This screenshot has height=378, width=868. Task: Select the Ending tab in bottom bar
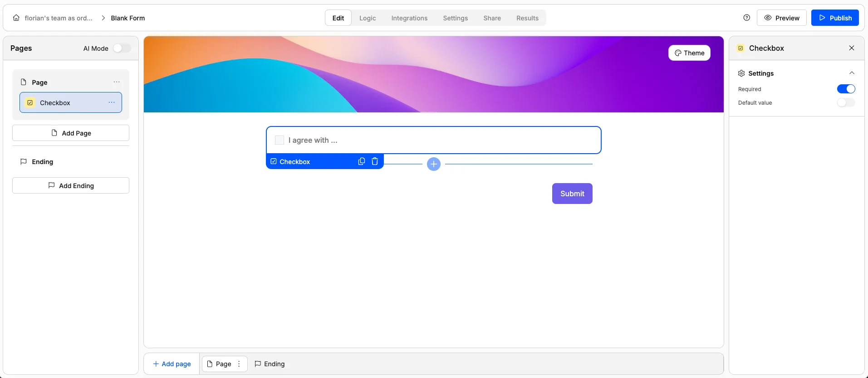[x=270, y=364]
